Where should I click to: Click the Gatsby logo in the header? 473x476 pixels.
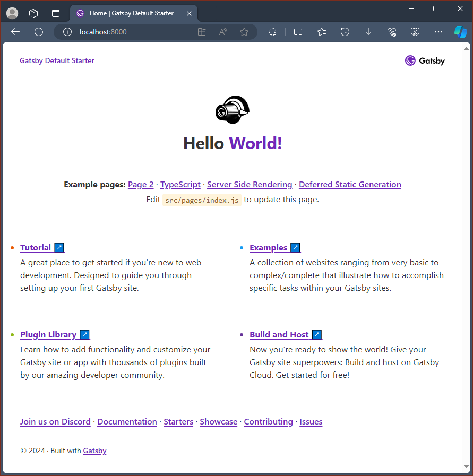pyautogui.click(x=424, y=60)
